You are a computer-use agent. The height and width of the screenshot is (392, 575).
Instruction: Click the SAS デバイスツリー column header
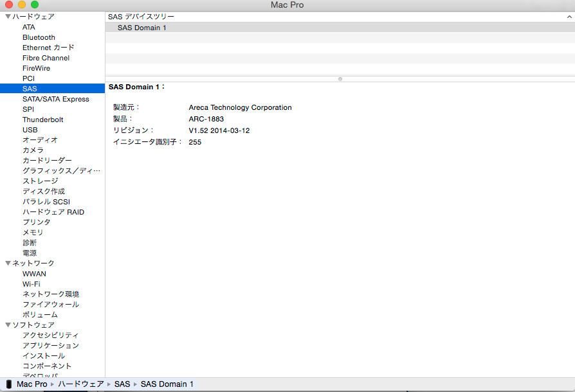(340, 17)
